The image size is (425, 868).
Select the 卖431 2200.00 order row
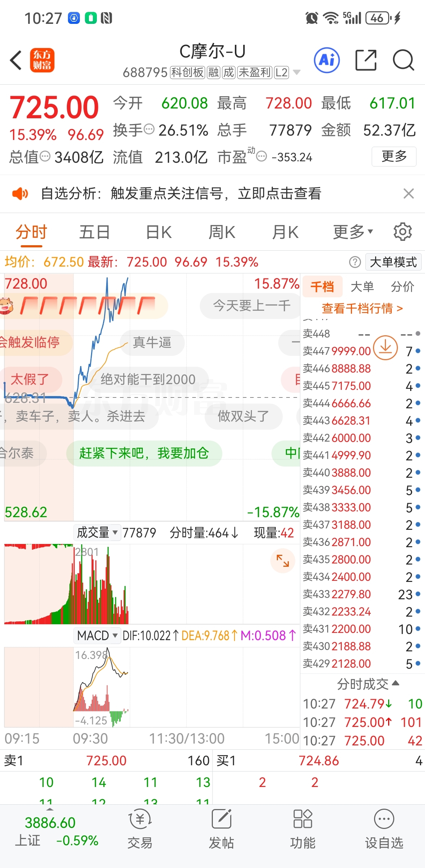[362, 629]
